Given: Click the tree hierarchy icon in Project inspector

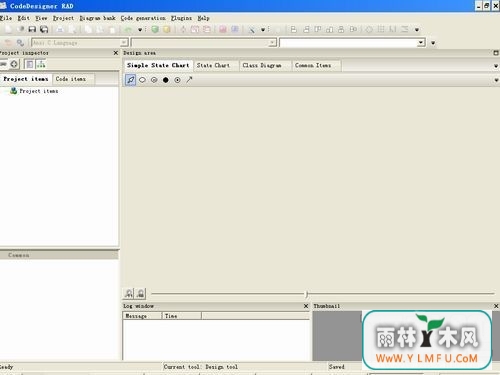Looking at the screenshot, I should coord(41,64).
